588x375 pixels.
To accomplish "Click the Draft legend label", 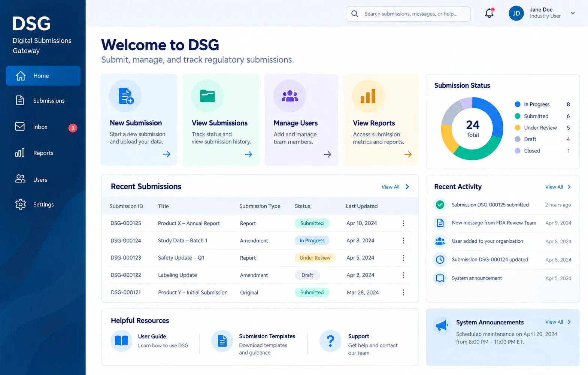I will [x=530, y=139].
